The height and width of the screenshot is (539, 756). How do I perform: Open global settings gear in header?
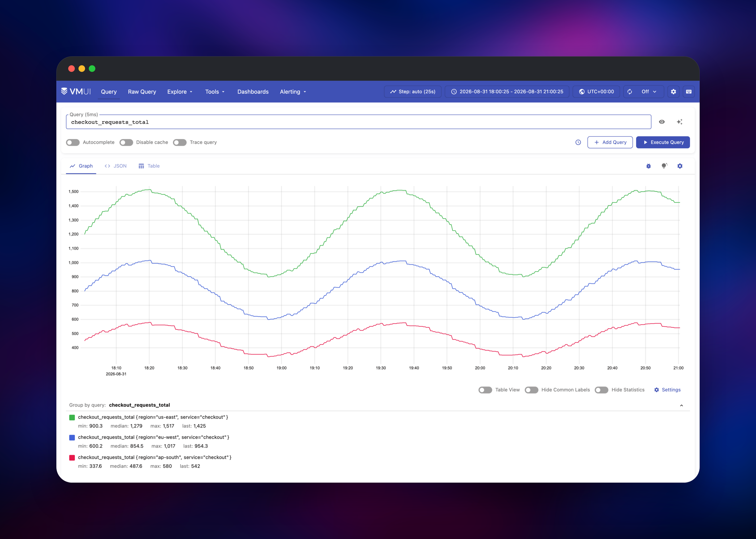click(x=673, y=92)
